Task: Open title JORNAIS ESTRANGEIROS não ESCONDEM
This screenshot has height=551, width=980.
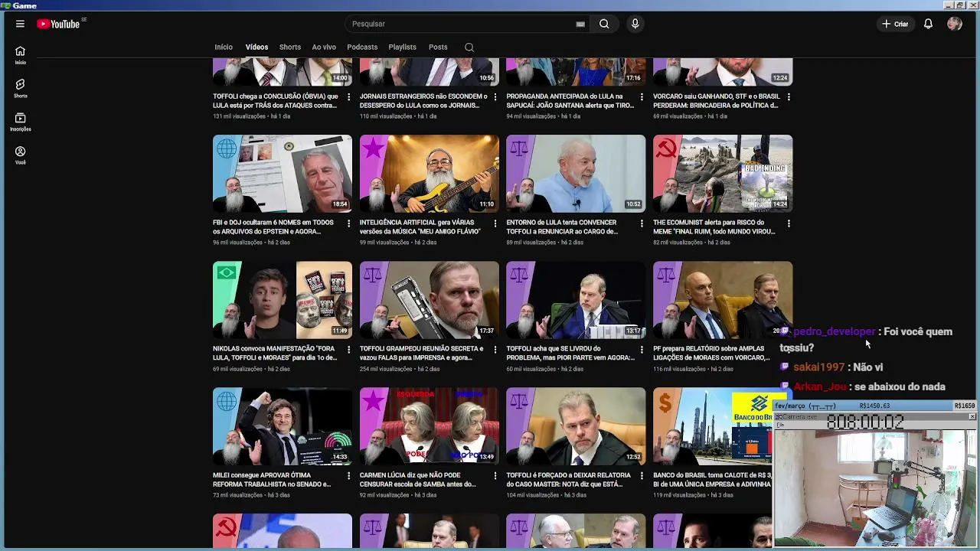Action: (423, 101)
